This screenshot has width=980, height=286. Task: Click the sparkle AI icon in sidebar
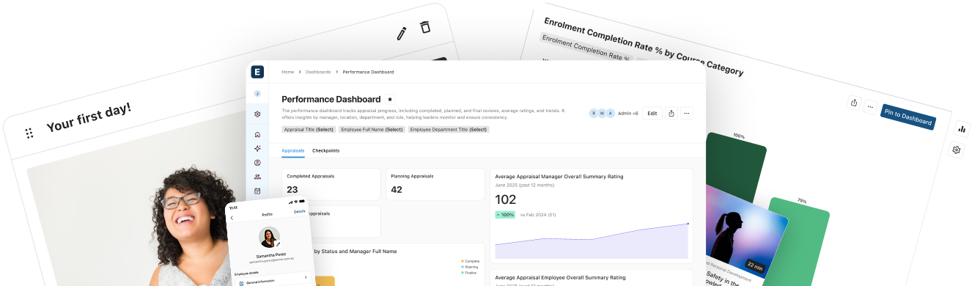click(x=257, y=148)
